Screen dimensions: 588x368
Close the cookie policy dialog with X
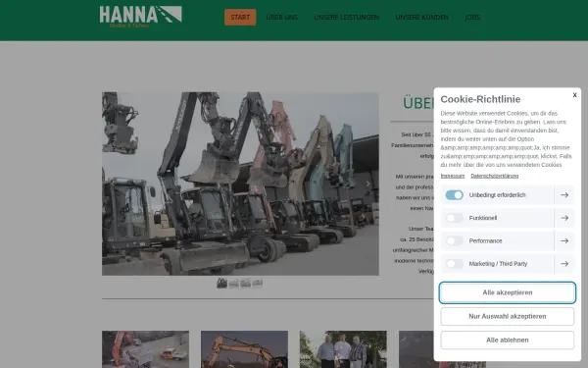(x=574, y=95)
